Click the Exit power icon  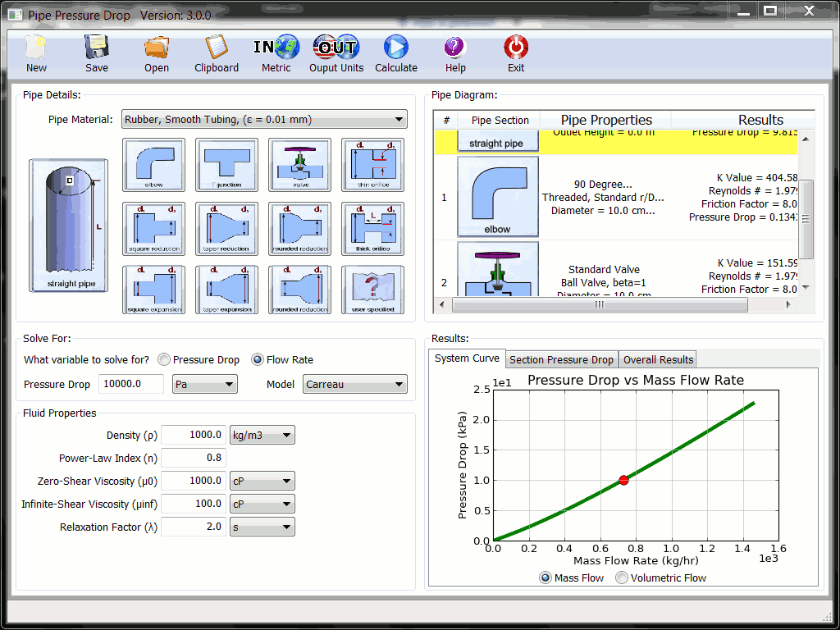coord(516,48)
